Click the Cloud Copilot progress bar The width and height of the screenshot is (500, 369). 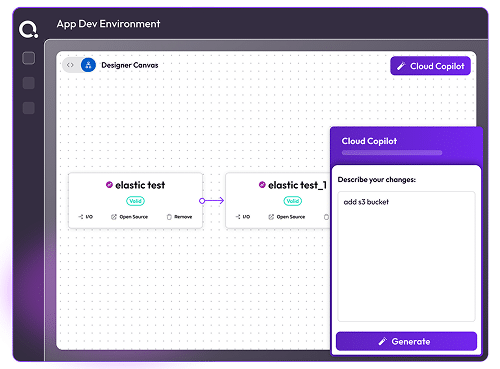click(392, 153)
